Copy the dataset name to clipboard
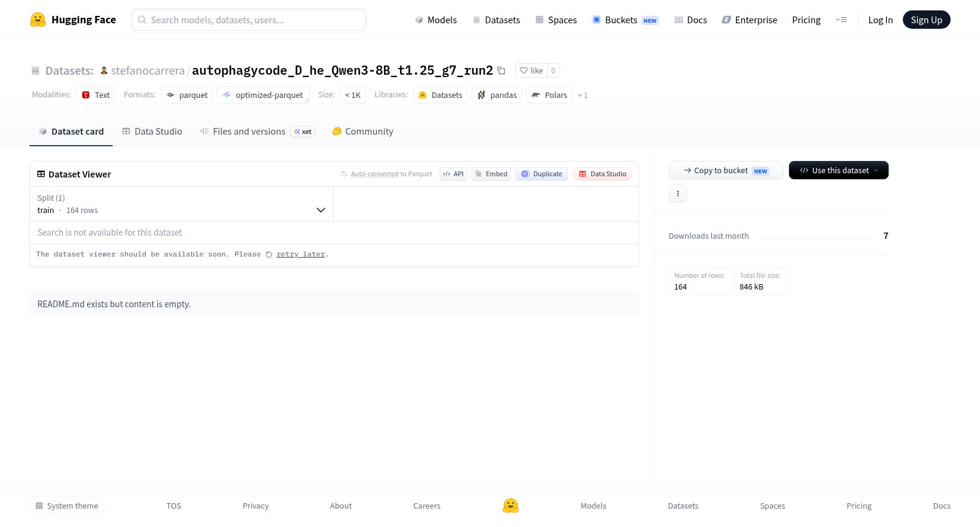 point(501,70)
